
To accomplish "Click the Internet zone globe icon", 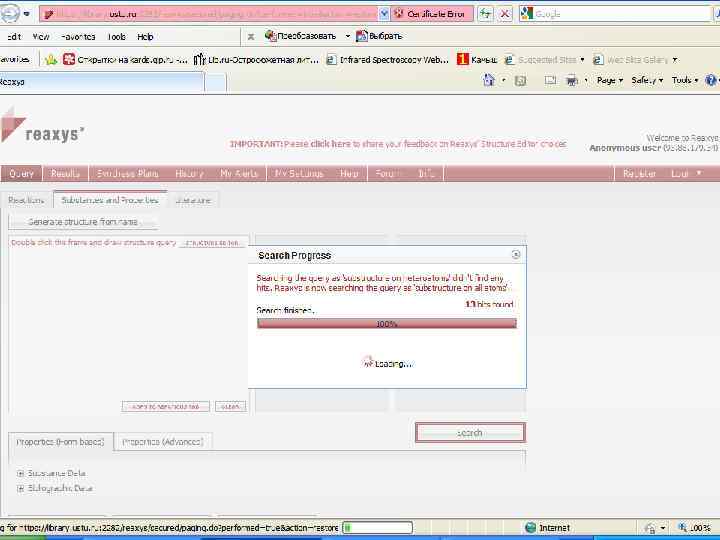I will coord(530,528).
